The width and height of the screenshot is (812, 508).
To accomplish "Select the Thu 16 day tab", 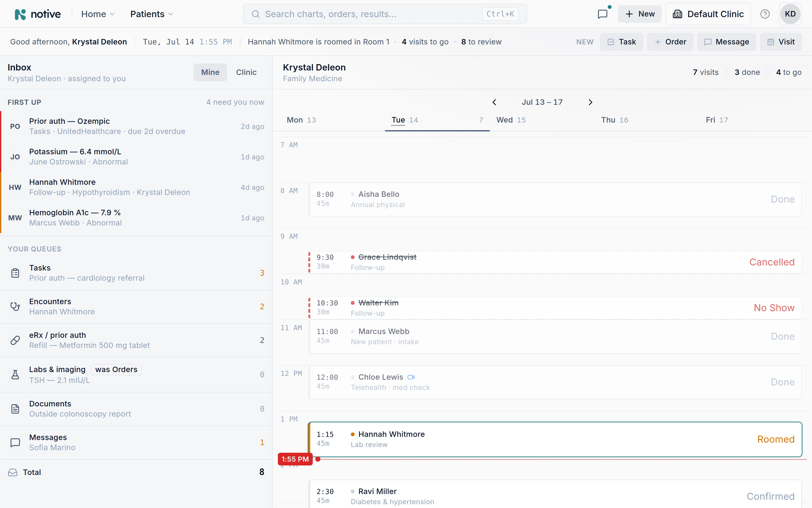I will tap(647, 120).
